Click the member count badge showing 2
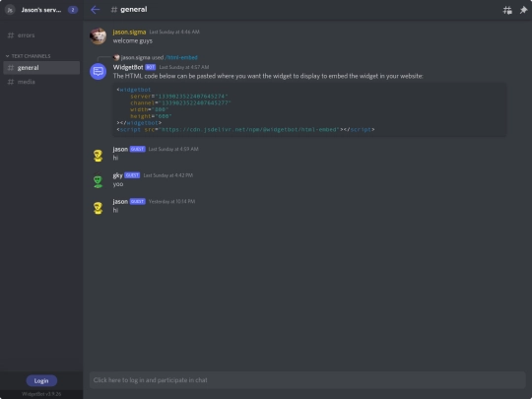The height and width of the screenshot is (399, 532). (73, 10)
